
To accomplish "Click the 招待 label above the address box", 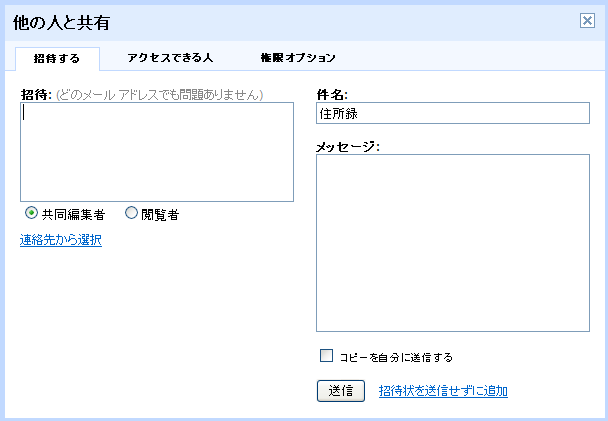I will pos(35,95).
